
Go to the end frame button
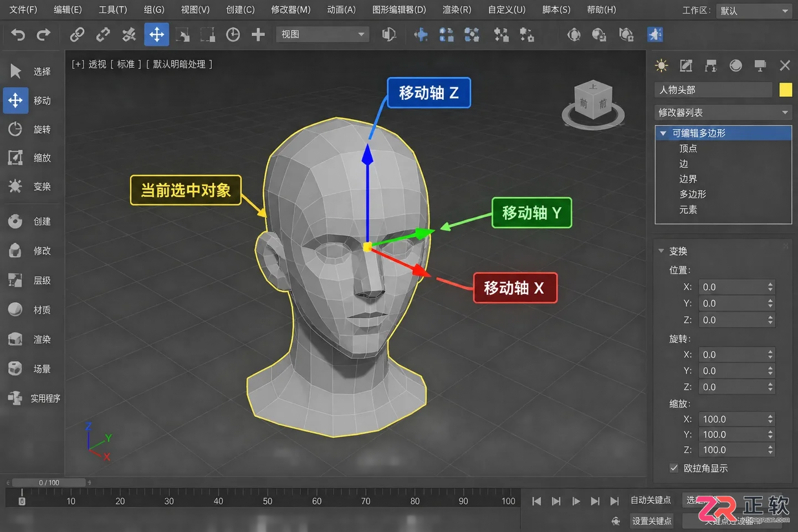[615, 501]
